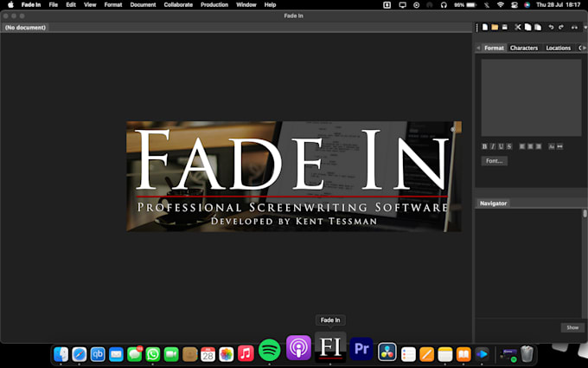Viewport: 588px width, 368px height.
Task: Click the Show button in Navigator
Action: click(572, 327)
